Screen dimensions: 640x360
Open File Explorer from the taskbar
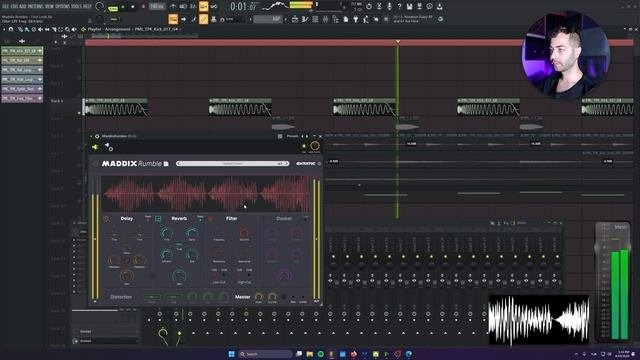point(310,354)
